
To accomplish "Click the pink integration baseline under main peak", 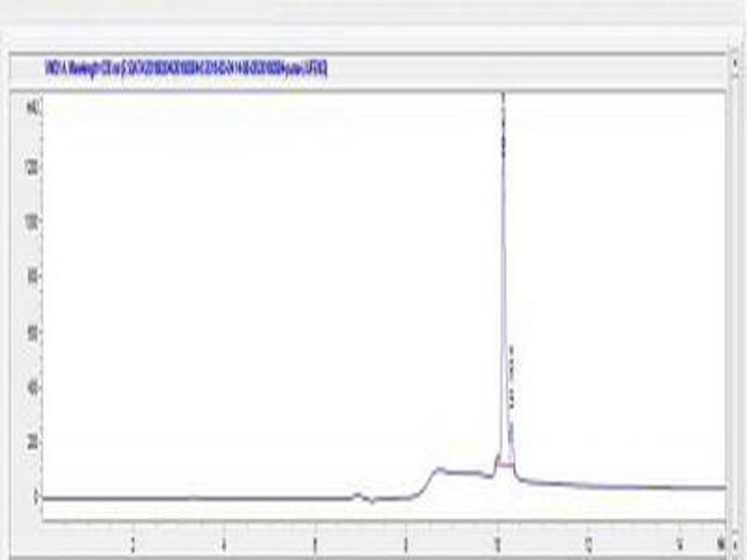I will 504,463.
